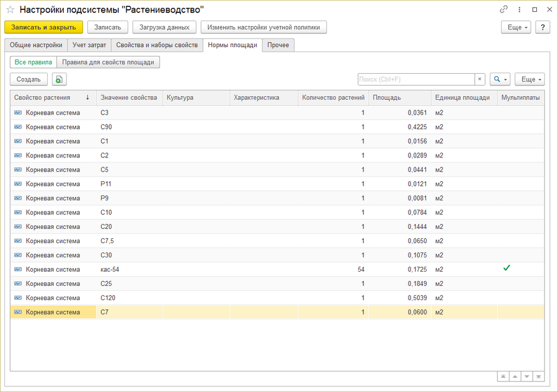Open the help question mark button
The image size is (558, 392).
(542, 27)
